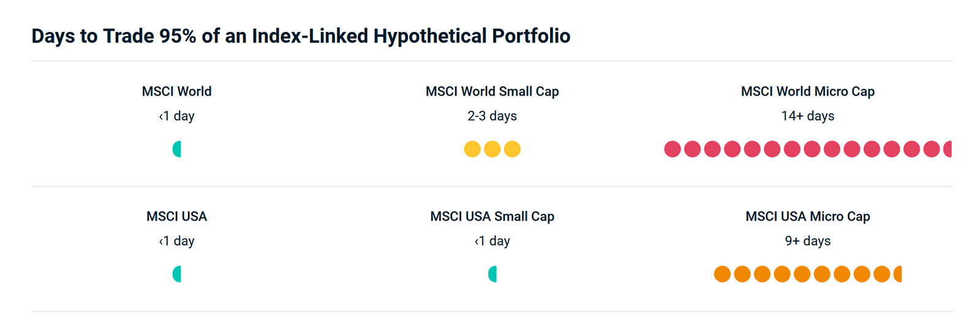Click the third yellow dot under MSCI World Small Cap

point(512,149)
